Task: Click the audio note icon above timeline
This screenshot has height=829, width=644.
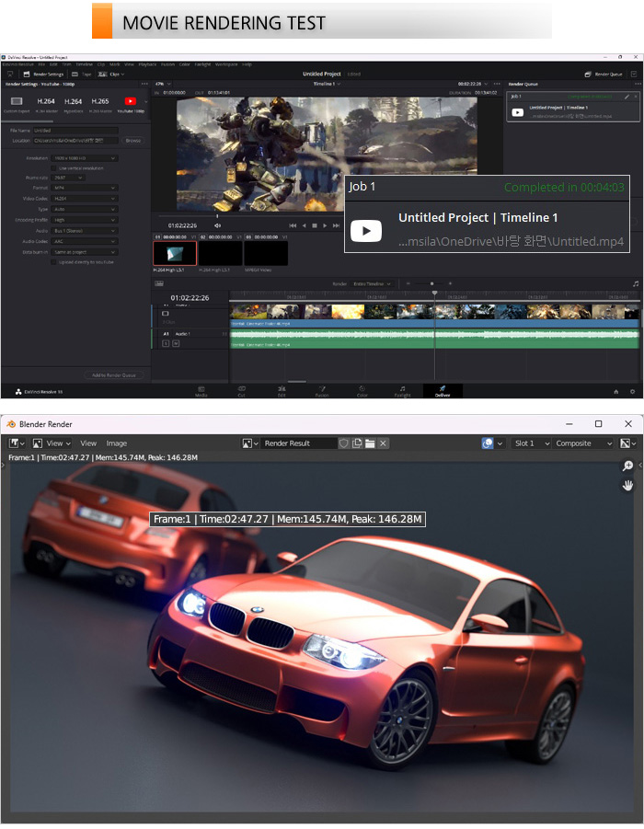Action: click(x=636, y=284)
